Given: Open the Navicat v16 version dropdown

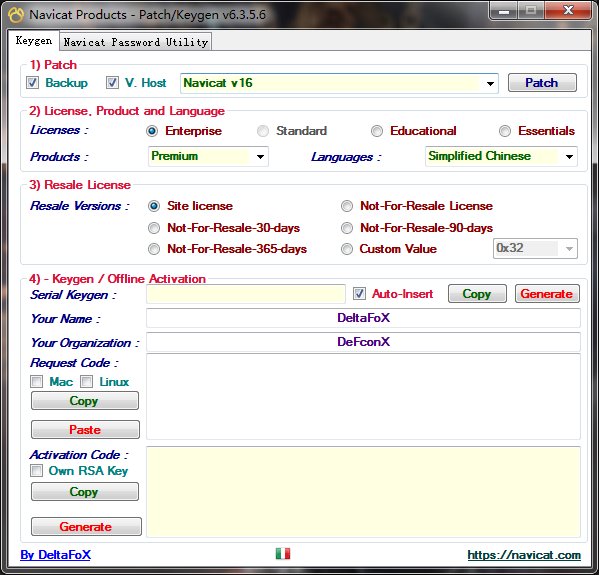Looking at the screenshot, I should (339, 83).
